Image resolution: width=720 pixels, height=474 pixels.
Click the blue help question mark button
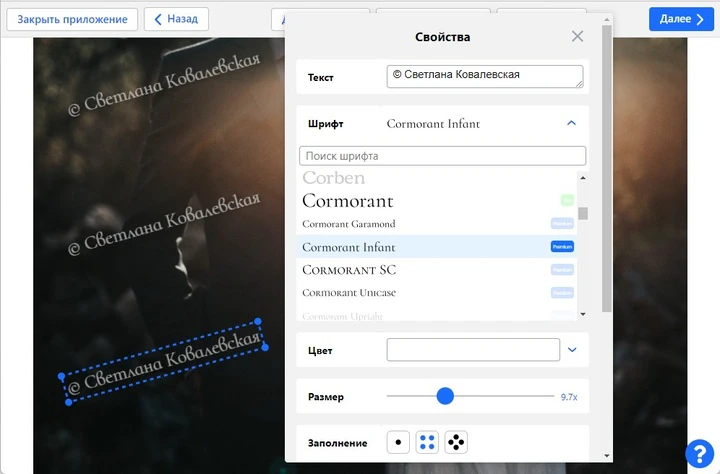coord(699,453)
